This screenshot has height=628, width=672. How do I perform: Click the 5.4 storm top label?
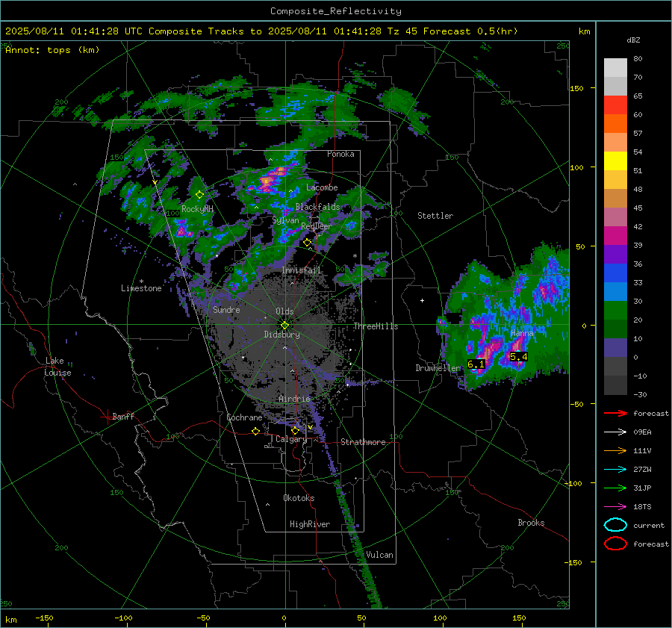[x=518, y=357]
